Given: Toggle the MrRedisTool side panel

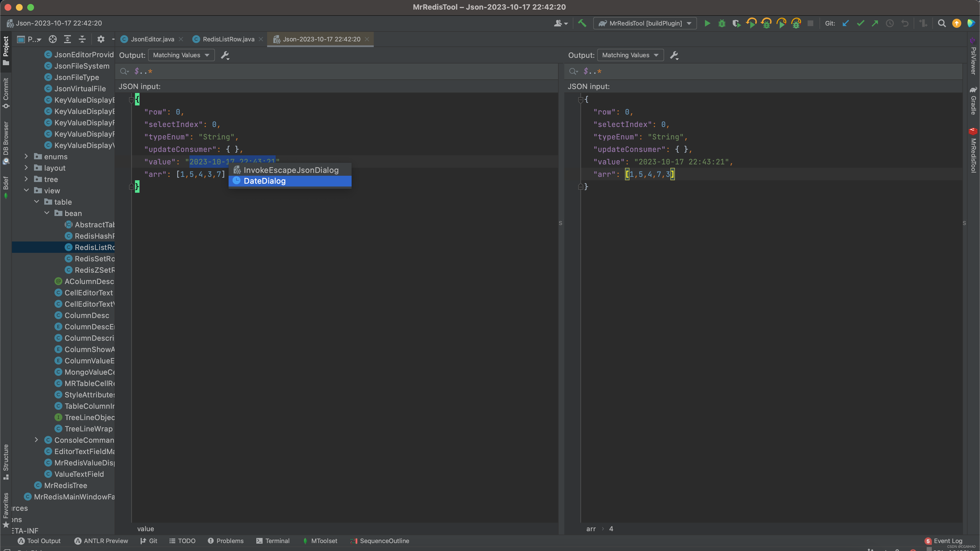Looking at the screenshot, I should (x=973, y=150).
